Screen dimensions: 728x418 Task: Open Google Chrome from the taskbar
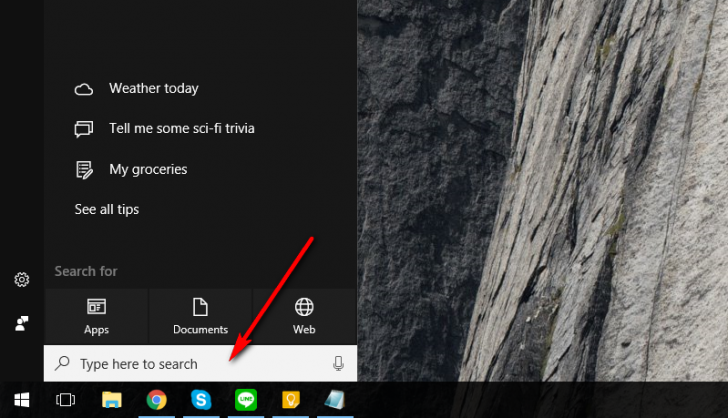(156, 400)
